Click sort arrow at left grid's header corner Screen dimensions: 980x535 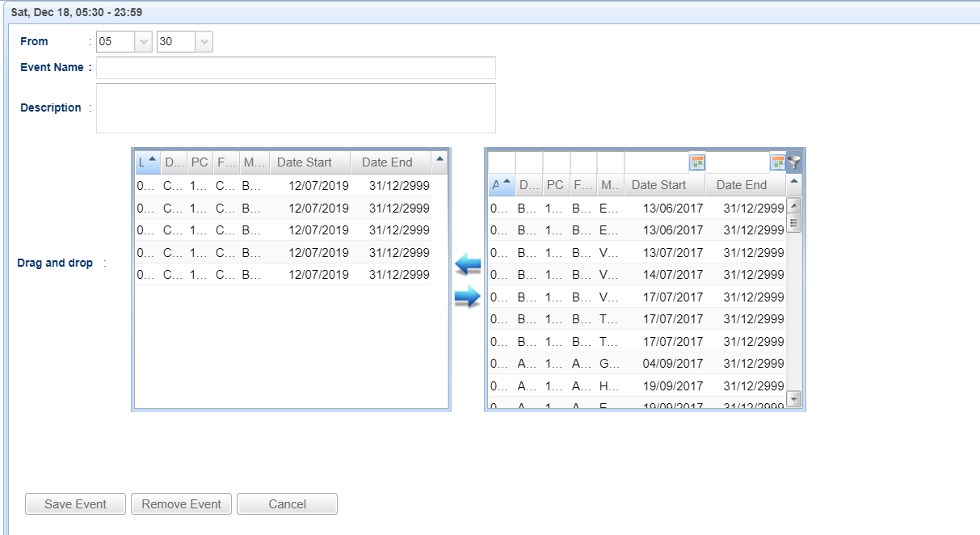[x=440, y=160]
